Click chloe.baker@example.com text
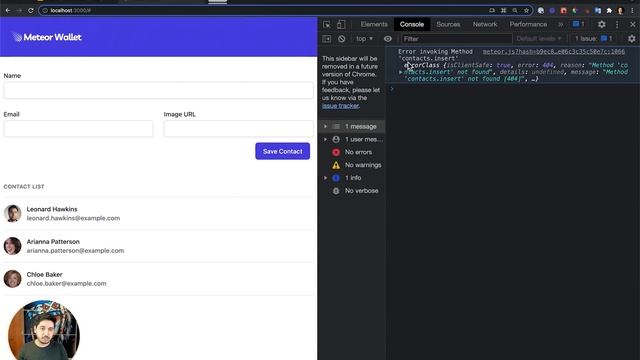The image size is (640, 360). click(x=67, y=283)
